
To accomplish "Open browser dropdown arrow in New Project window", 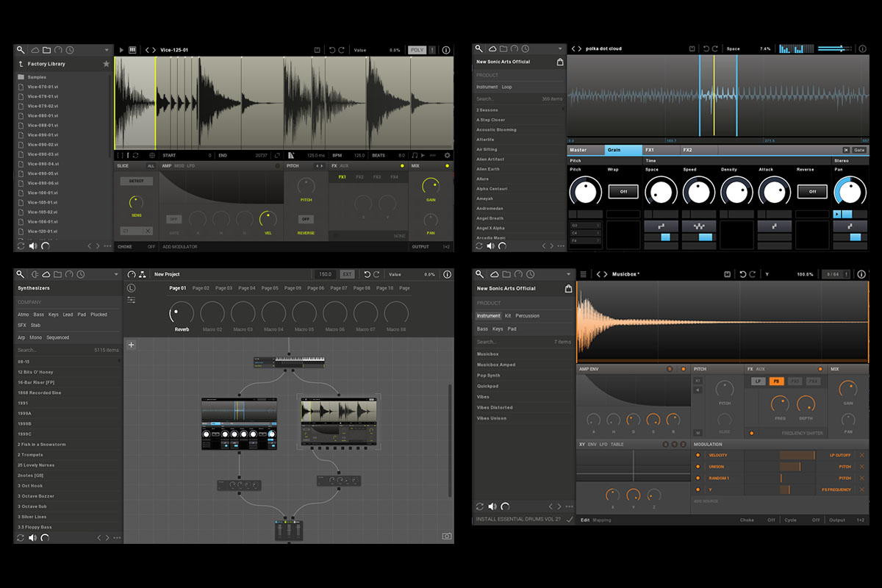I will pyautogui.click(x=116, y=274).
